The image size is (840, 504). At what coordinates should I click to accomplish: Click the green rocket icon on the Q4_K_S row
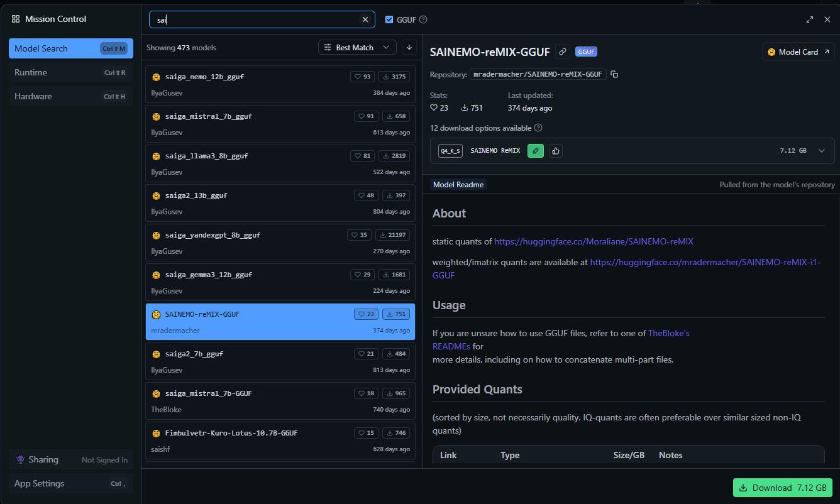point(535,151)
